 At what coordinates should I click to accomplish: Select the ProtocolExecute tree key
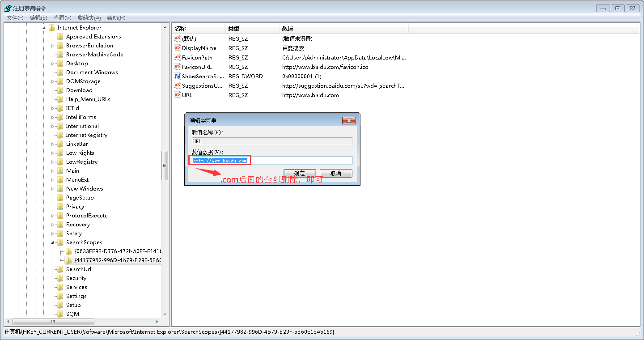click(87, 216)
